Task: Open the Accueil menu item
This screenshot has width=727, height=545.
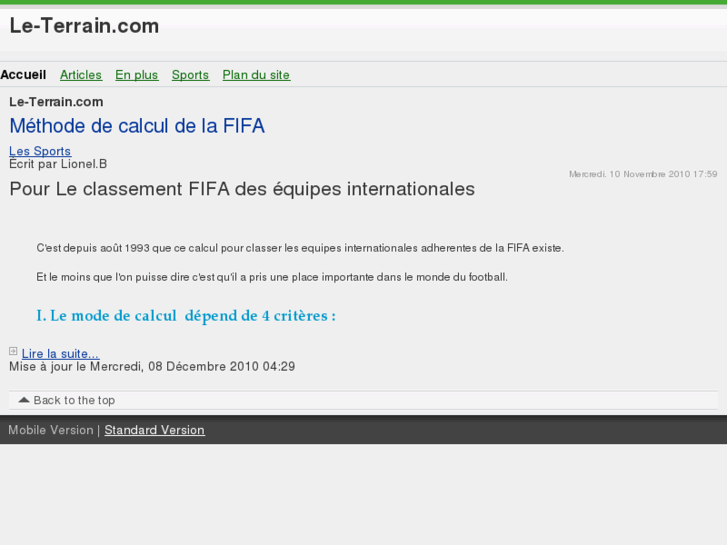Action: [x=23, y=75]
